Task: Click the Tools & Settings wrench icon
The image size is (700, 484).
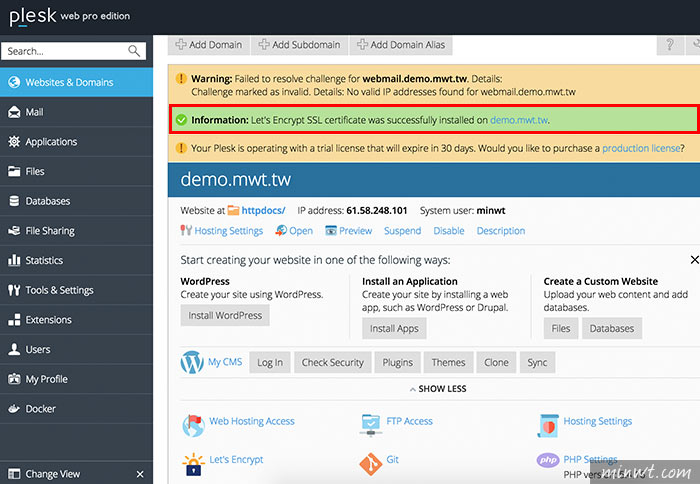Action: [14, 290]
